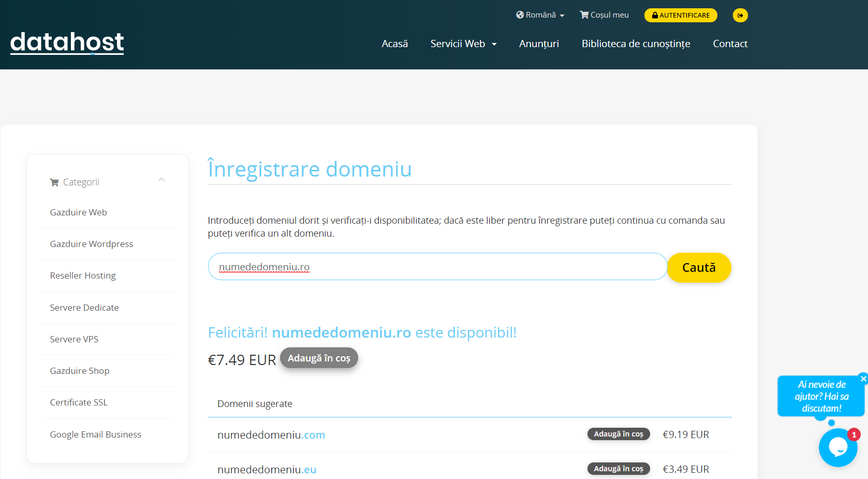Click the Categorii heading

pyautogui.click(x=81, y=182)
